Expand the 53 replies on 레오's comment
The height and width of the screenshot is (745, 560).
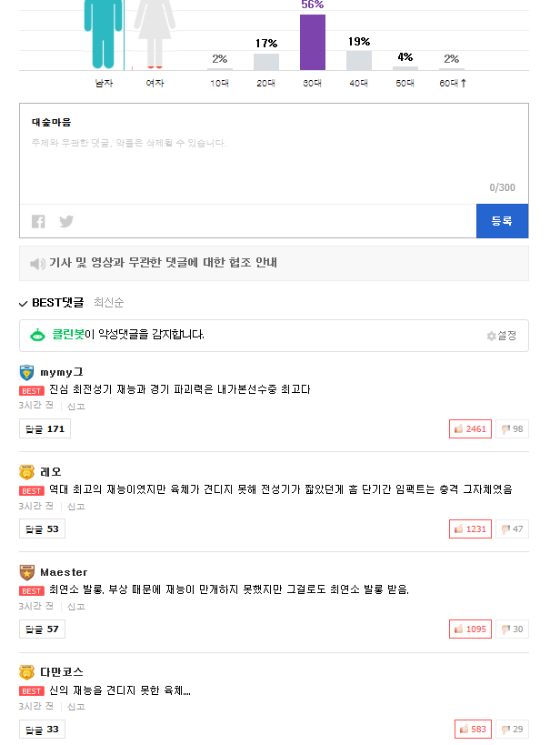point(42,529)
